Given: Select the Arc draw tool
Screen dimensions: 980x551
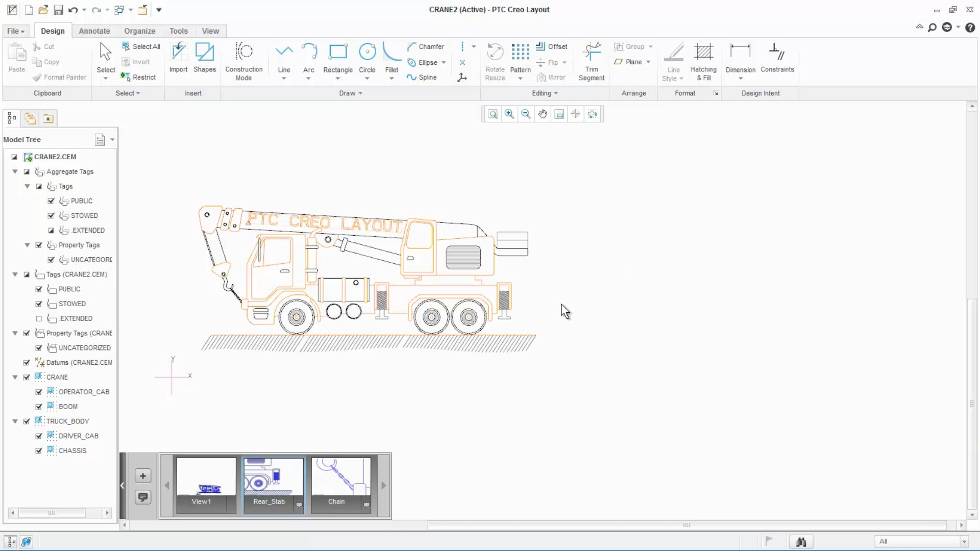Looking at the screenshot, I should [309, 58].
